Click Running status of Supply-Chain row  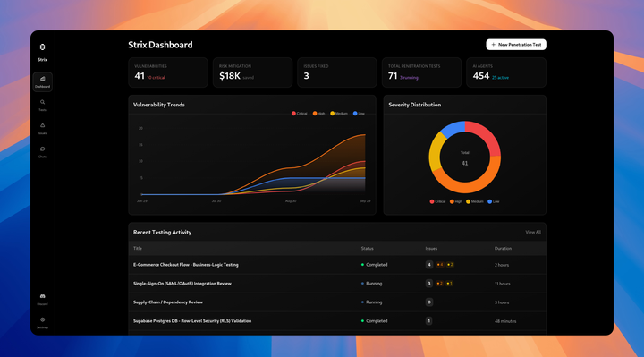[371, 302]
